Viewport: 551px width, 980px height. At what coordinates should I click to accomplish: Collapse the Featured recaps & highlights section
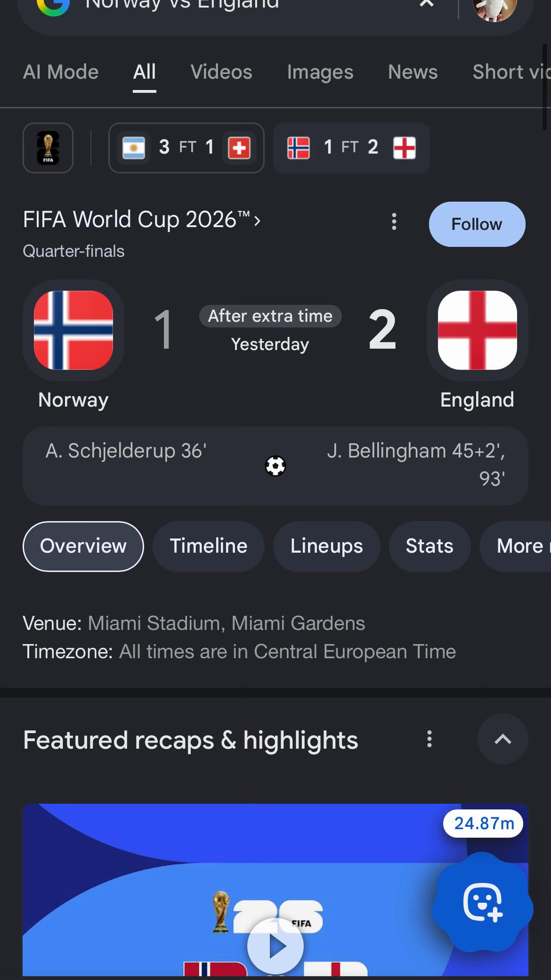[502, 739]
